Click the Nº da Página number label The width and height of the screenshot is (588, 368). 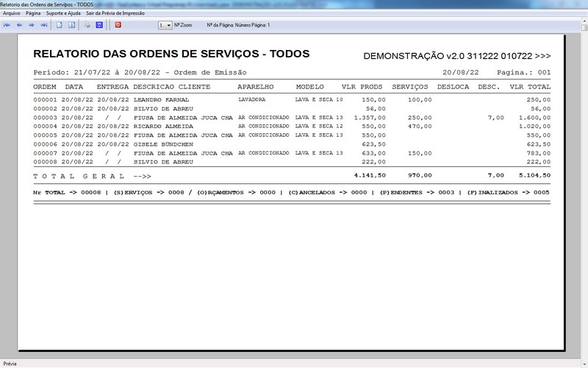pyautogui.click(x=238, y=25)
